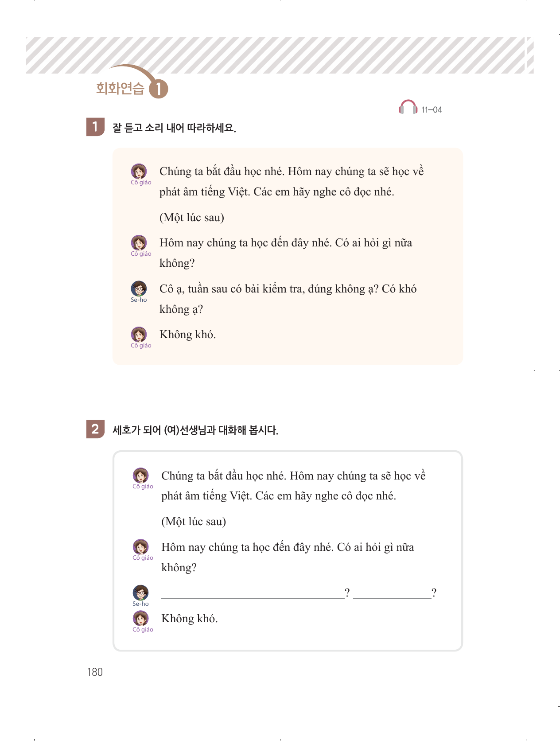Image resolution: width=560 pixels, height=741 pixels.
Task: Click Cô giáo avatar beside 'Không khó.' in first box
Action: [139, 335]
